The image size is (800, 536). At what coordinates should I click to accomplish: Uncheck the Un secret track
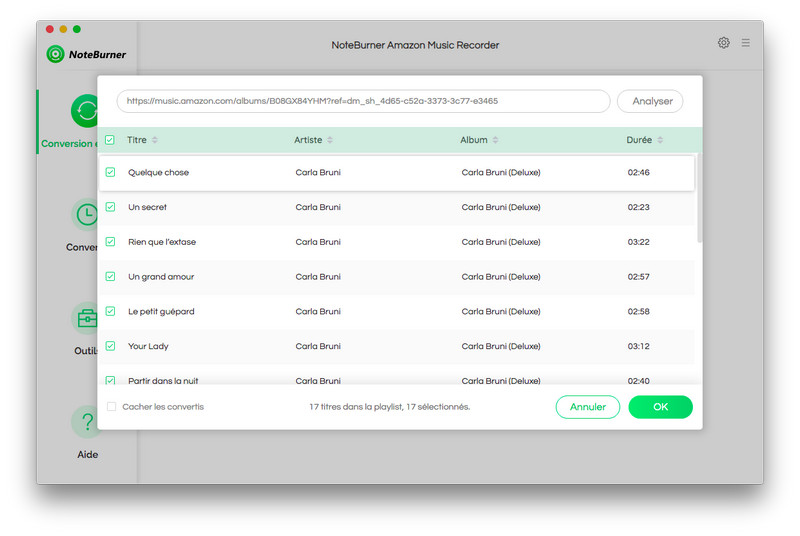click(x=110, y=207)
